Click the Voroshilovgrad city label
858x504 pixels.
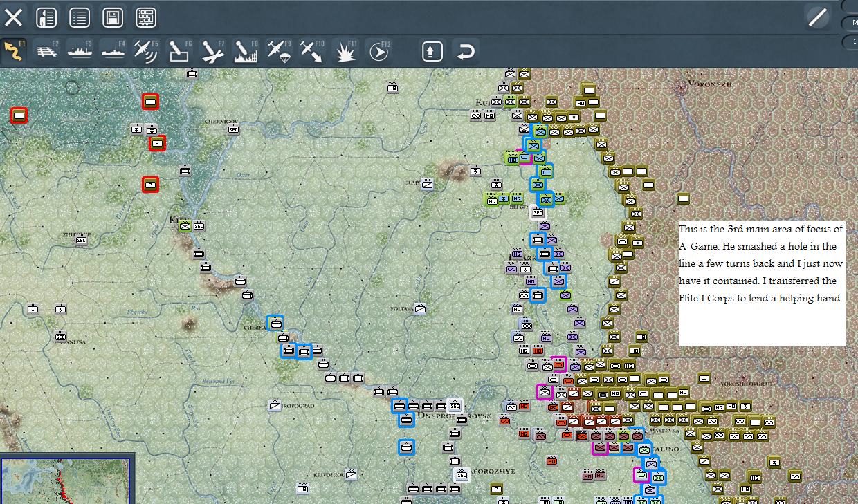747,383
